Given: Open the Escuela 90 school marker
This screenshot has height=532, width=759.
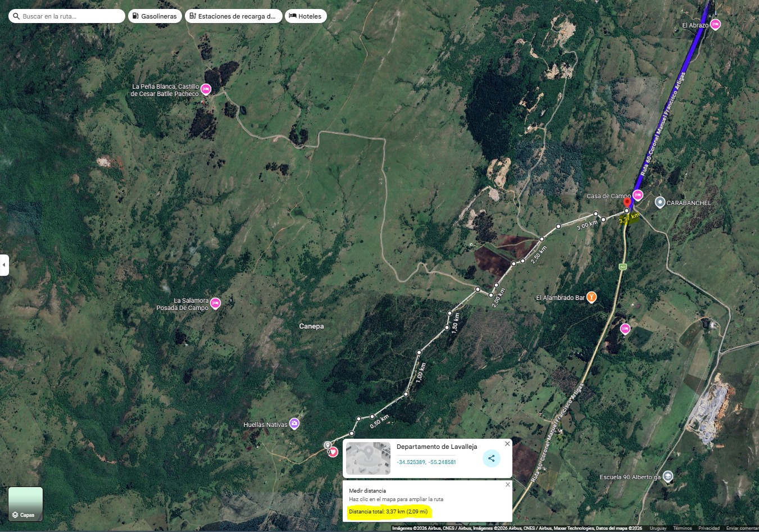Looking at the screenshot, I should (x=667, y=476).
